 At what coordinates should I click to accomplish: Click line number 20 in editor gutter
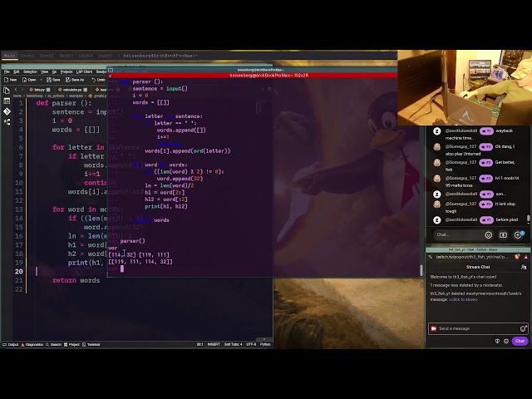click(x=18, y=272)
